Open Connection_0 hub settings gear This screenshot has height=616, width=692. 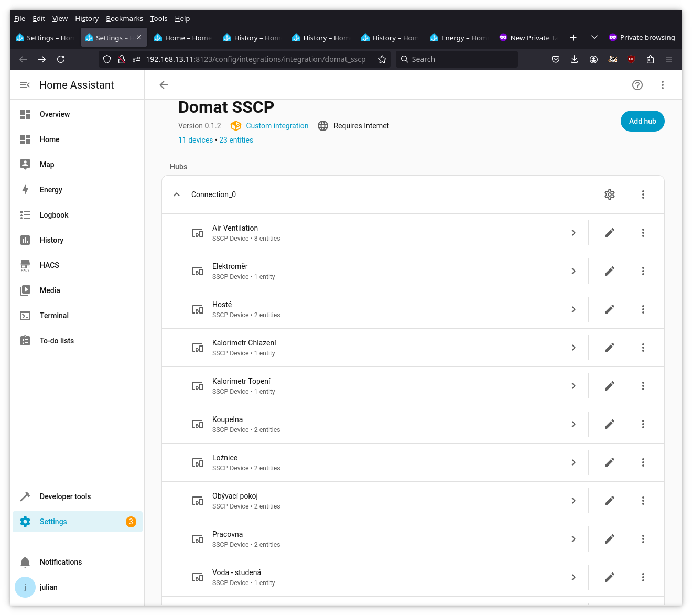coord(610,194)
